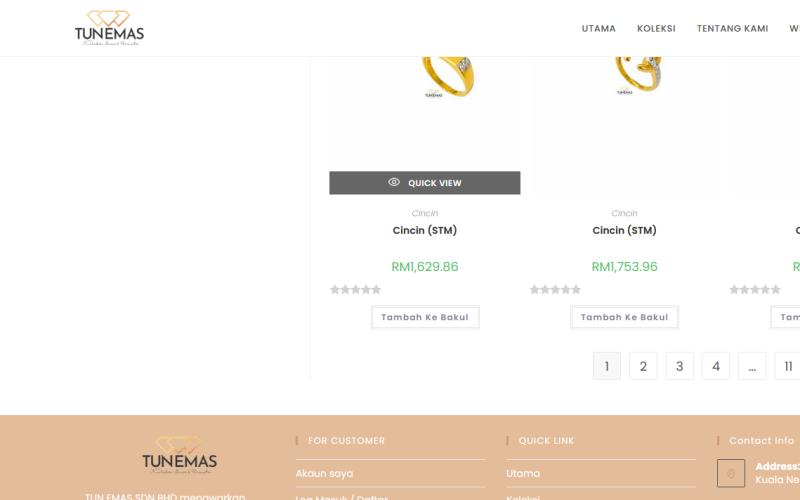Add RM1,629.86 ring via Tambah Ke Bakul
Image resolution: width=800 pixels, height=500 pixels.
[424, 317]
